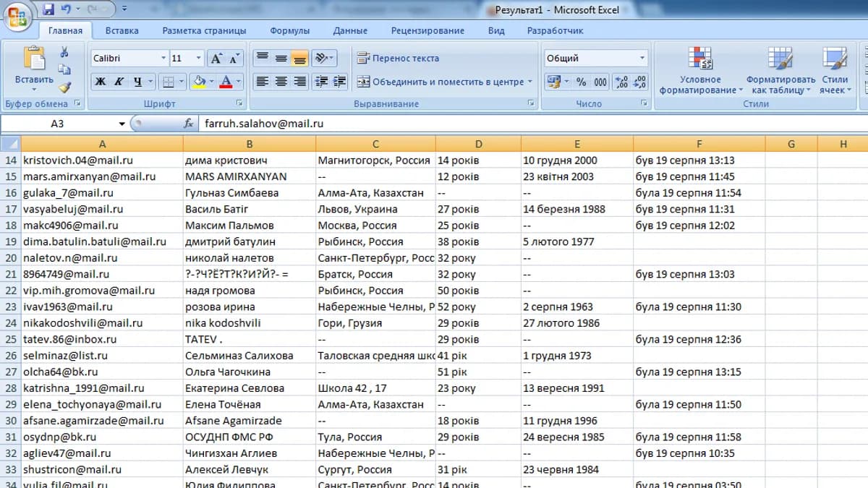The image size is (868, 488).
Task: Click Объединить и поместить в центре
Action: (446, 82)
